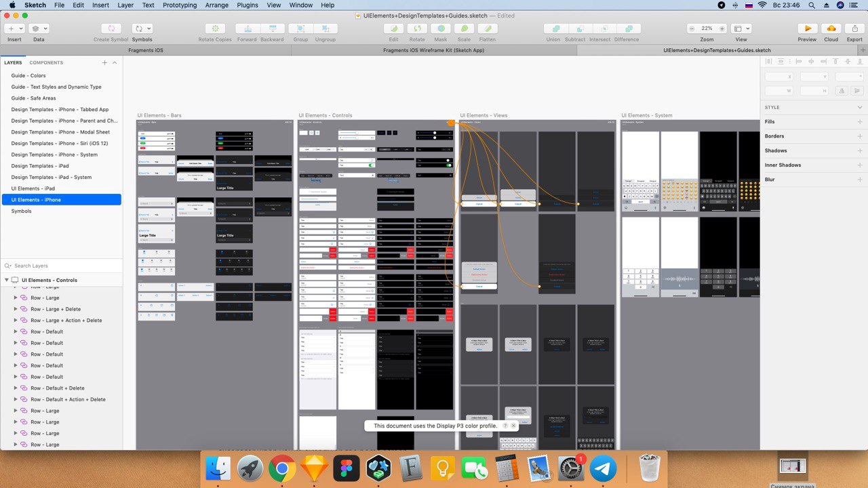Dismiss the Display P3 color profile notice
Screen dimensions: 868x488
(x=513, y=426)
